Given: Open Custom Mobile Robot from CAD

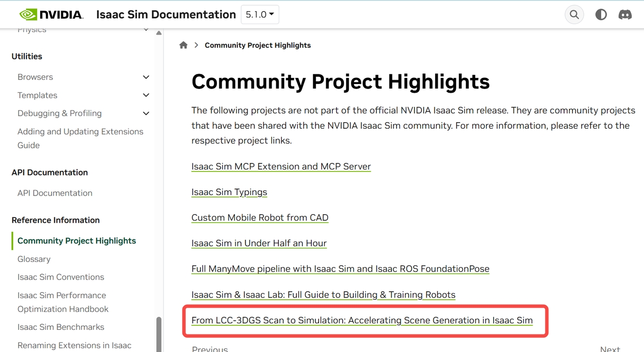Looking at the screenshot, I should (x=260, y=218).
